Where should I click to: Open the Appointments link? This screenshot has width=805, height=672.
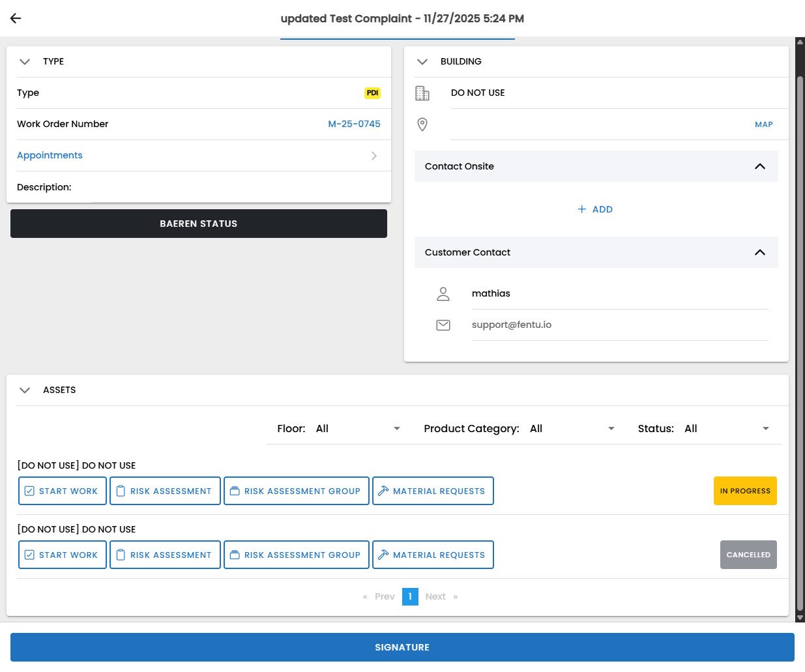click(50, 155)
